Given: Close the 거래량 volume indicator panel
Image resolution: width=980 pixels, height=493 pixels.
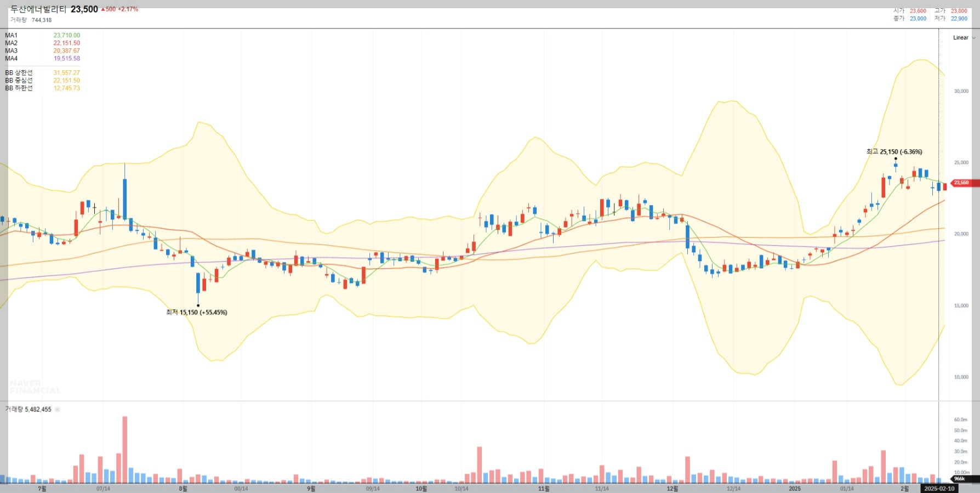Looking at the screenshot, I should pos(58,410).
